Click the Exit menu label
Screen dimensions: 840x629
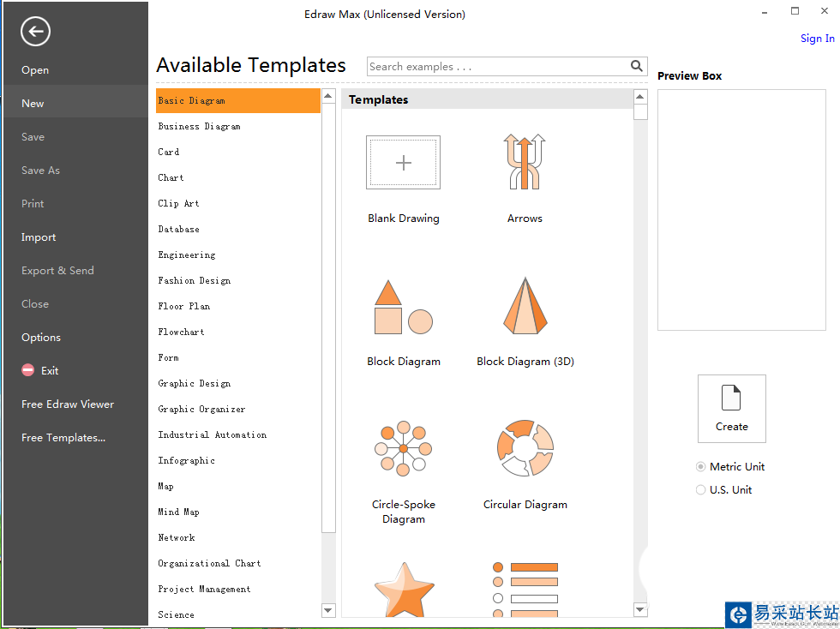click(50, 371)
